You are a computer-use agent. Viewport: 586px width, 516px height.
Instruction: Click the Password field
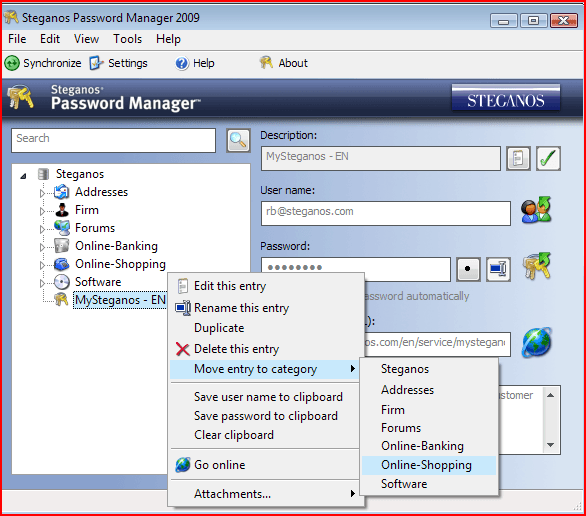(x=356, y=269)
